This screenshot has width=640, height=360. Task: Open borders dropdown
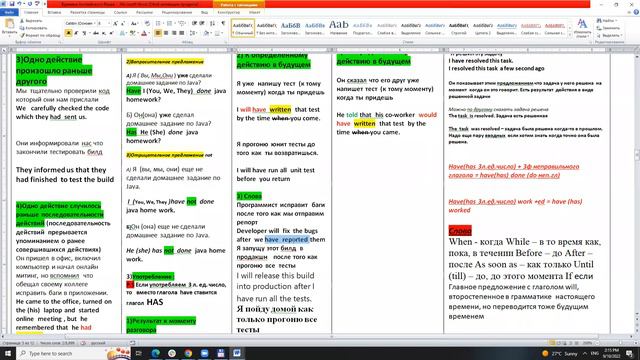pyautogui.click(x=219, y=33)
